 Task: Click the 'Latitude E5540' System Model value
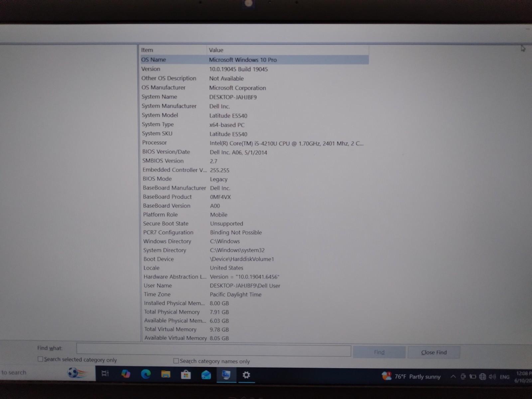(228, 116)
